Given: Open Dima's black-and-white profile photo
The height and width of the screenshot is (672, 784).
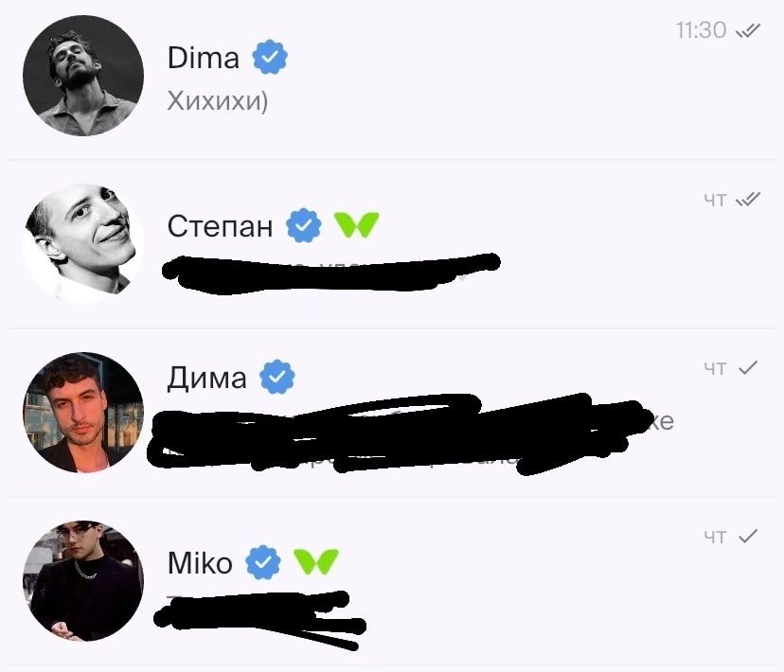Looking at the screenshot, I should click(83, 76).
